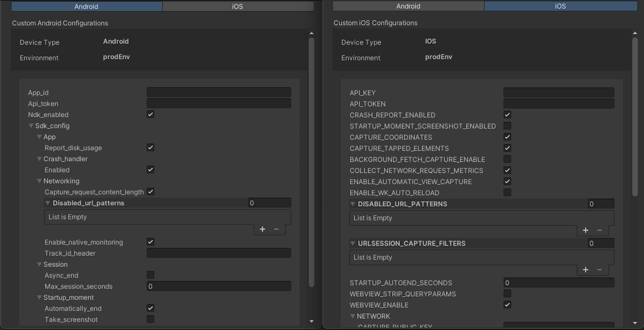Click the Android panel vertical scrollbar
This screenshot has width=644, height=330.
tap(311, 162)
